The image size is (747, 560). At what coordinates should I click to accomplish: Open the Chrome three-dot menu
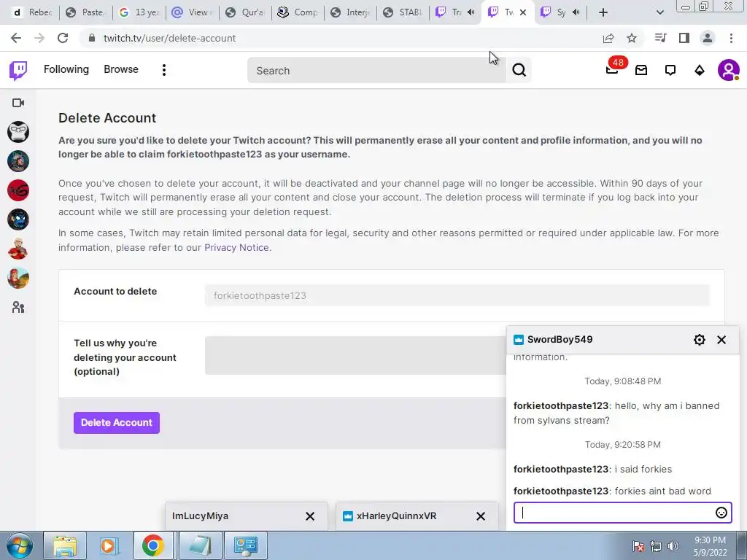tap(731, 38)
